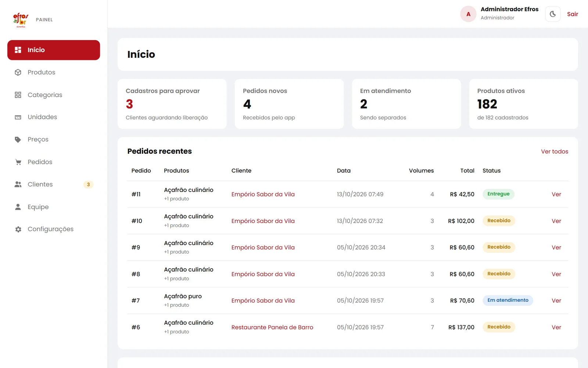
Task: Click the Em atendimento status badge of order #7
Action: tap(508, 300)
